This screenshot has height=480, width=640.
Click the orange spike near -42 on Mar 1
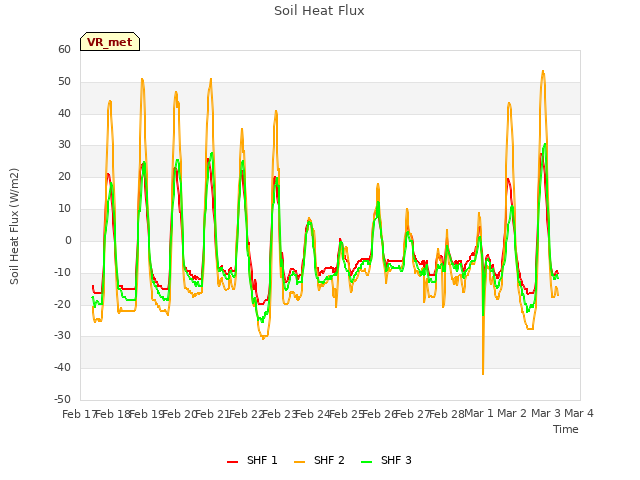click(483, 372)
